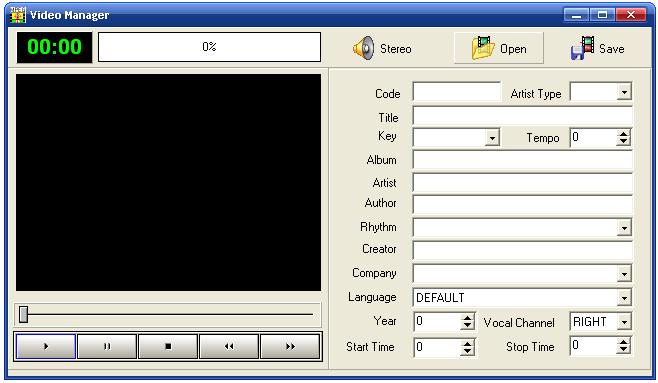
Task: Focus the Code input field
Action: pos(457,91)
